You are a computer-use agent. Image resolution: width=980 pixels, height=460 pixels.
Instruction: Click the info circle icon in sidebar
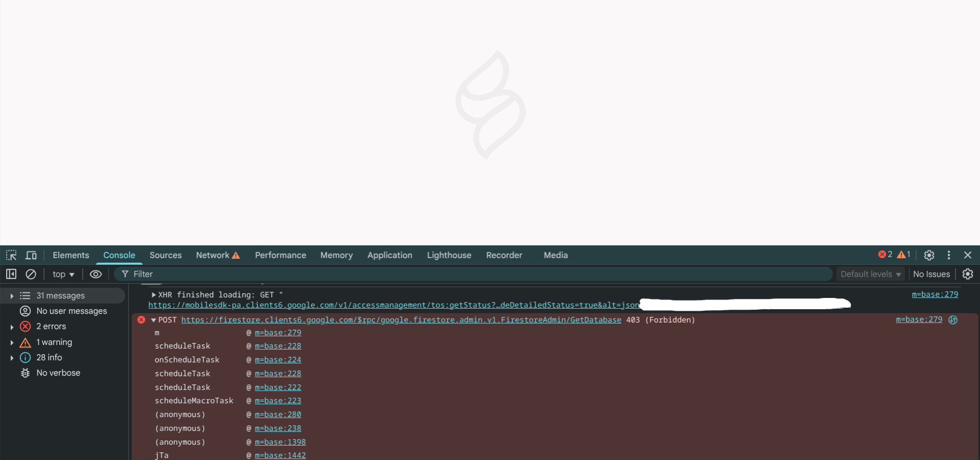click(25, 357)
